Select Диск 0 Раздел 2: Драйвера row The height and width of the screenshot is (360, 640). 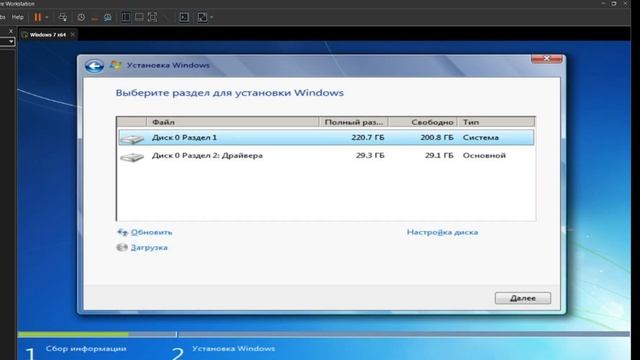click(326, 156)
